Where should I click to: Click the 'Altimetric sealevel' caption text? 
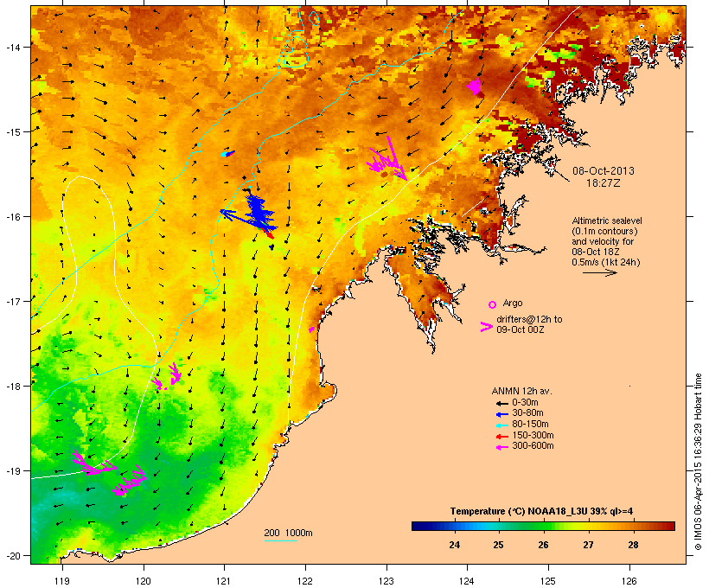pos(607,220)
